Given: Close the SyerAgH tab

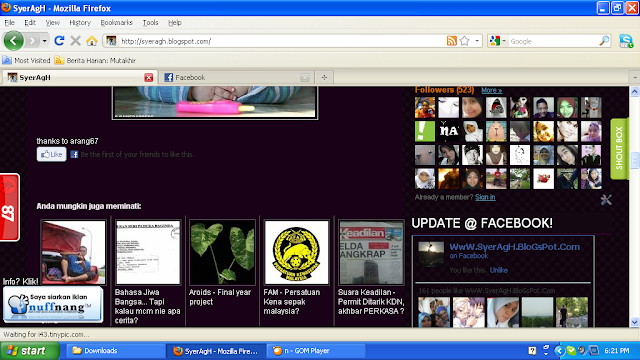Looking at the screenshot, I should pos(149,78).
